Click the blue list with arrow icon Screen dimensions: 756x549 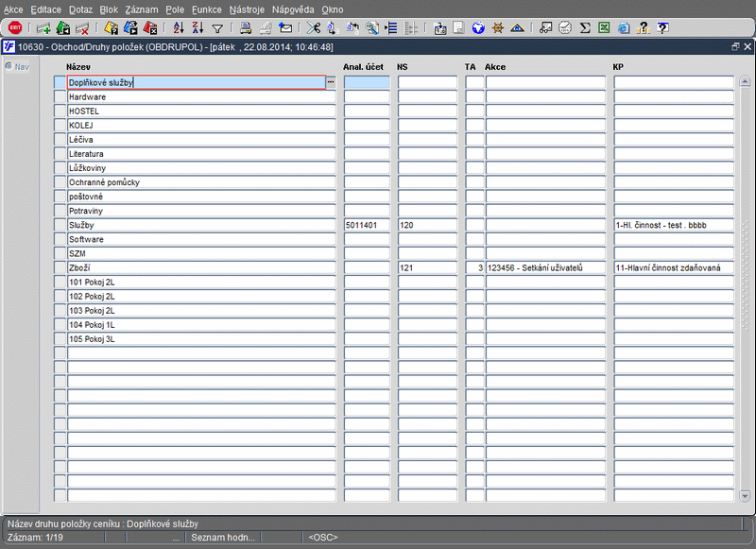tap(391, 28)
